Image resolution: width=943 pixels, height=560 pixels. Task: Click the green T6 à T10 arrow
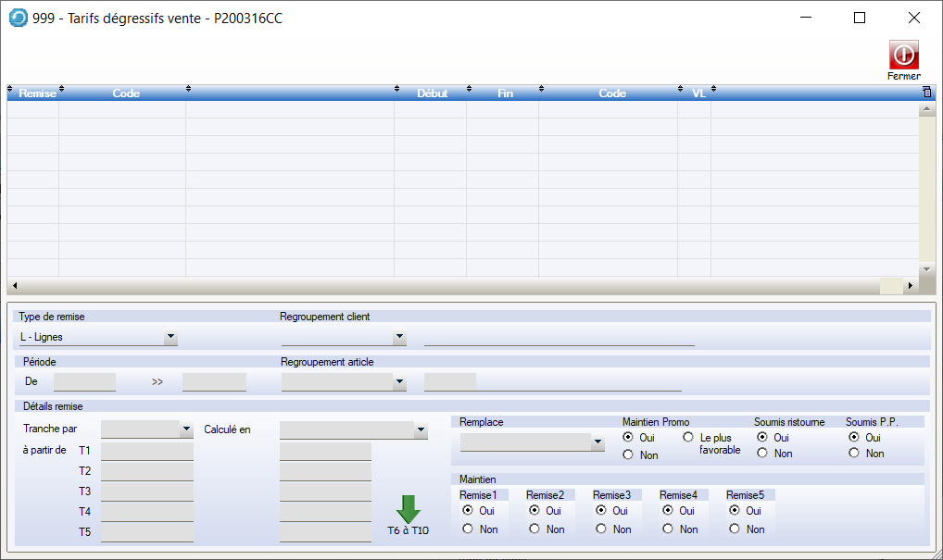click(408, 510)
